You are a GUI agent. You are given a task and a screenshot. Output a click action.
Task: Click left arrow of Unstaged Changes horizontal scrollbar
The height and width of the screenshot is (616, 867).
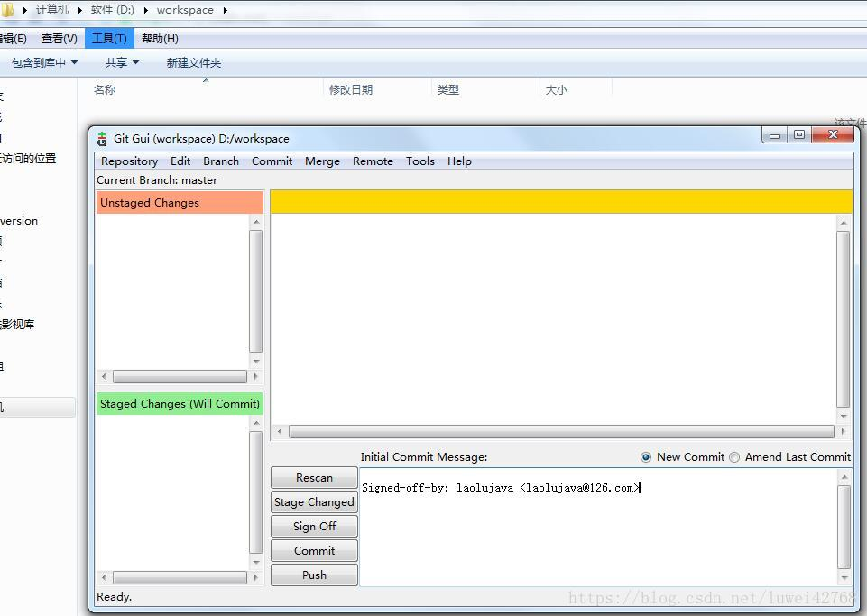coord(104,377)
